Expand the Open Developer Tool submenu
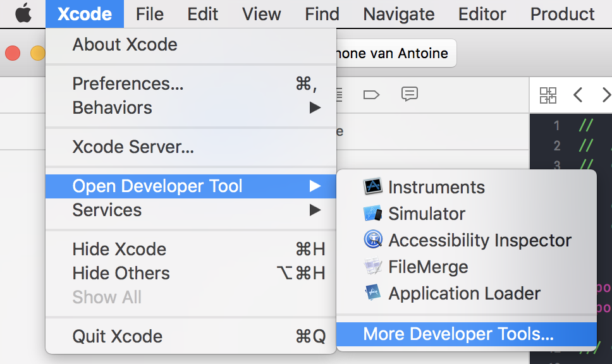The width and height of the screenshot is (612, 364). (x=191, y=186)
